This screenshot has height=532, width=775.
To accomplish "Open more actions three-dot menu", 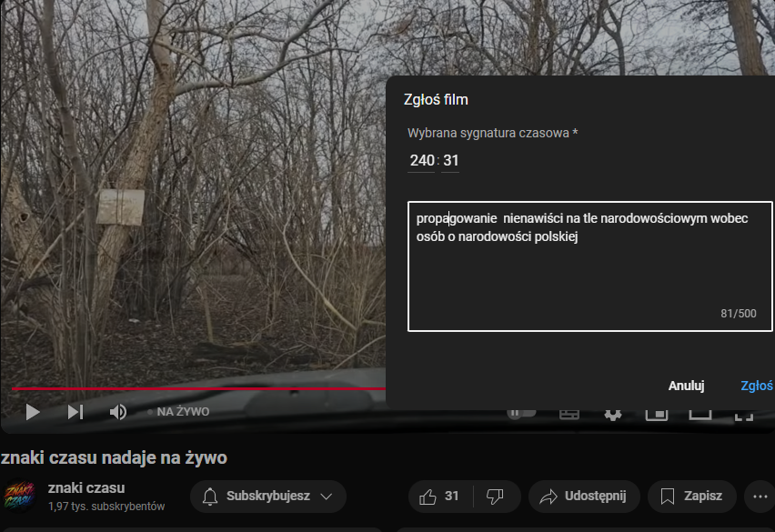I will pos(759,497).
